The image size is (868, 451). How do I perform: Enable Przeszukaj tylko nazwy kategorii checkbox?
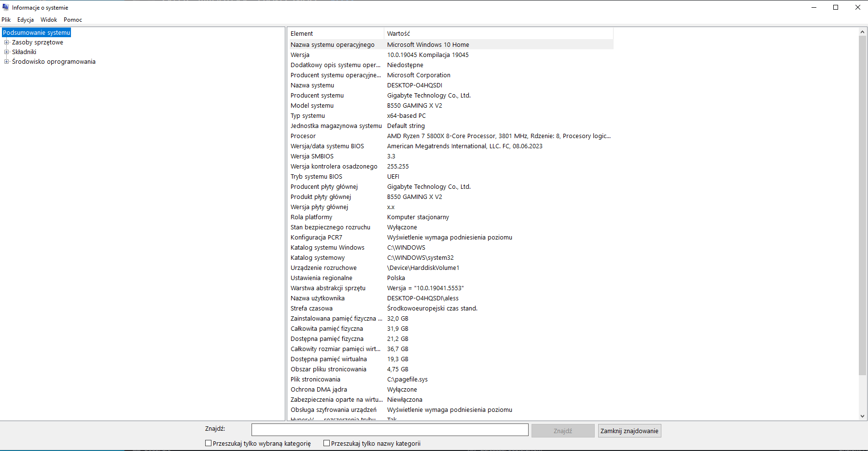(x=327, y=443)
